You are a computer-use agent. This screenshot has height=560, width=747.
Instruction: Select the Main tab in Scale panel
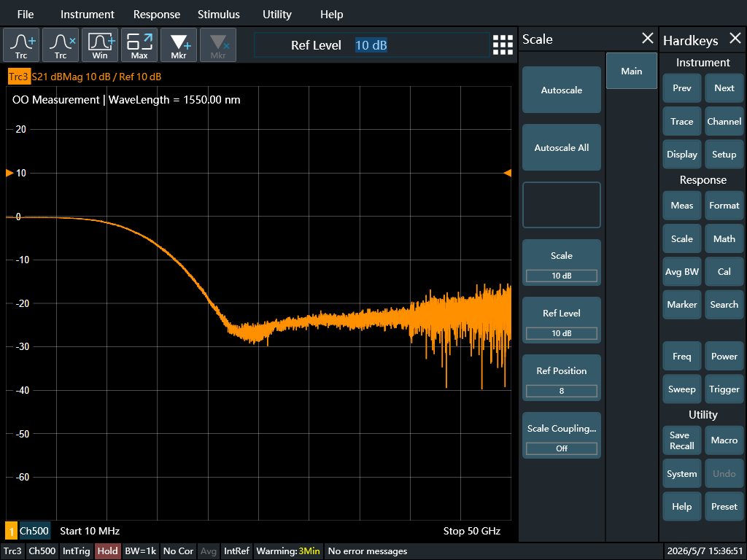click(631, 71)
